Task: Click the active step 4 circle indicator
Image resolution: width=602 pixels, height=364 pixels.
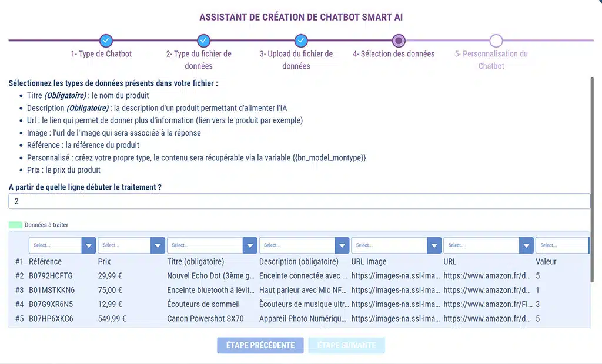Action: [399, 41]
